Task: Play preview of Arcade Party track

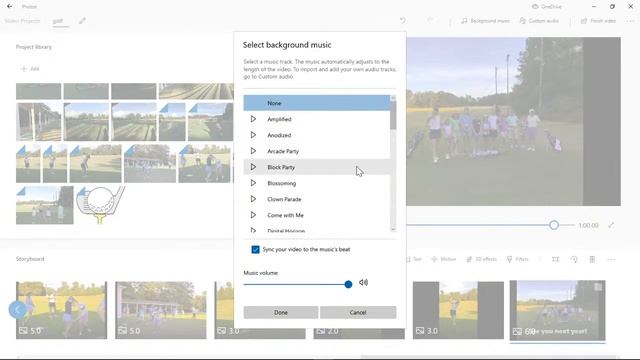Action: [253, 151]
